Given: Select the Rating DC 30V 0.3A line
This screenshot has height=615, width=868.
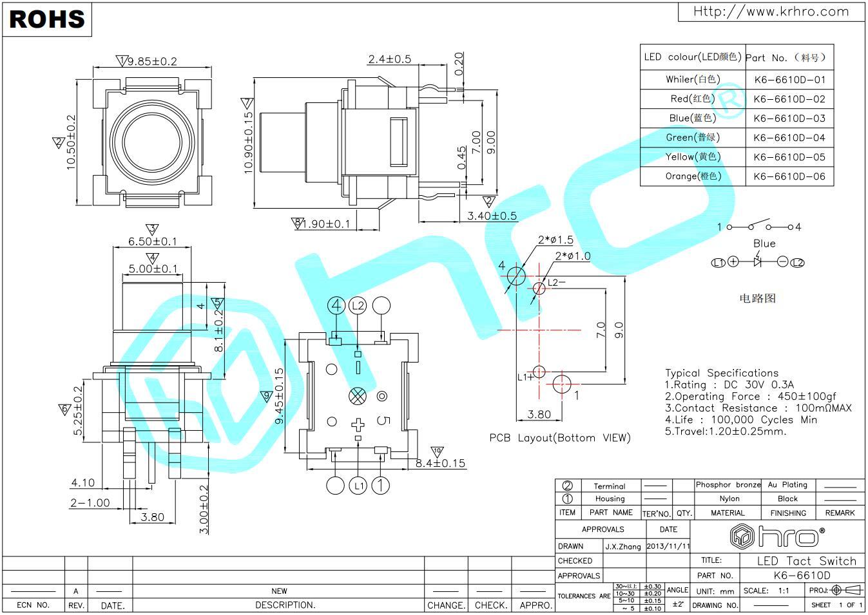Looking at the screenshot, I should [729, 384].
